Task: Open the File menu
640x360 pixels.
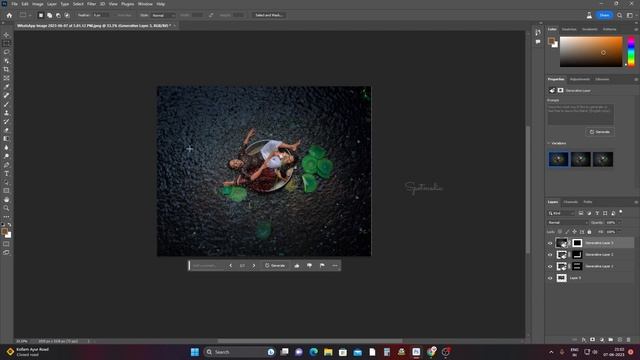Action: [x=14, y=4]
